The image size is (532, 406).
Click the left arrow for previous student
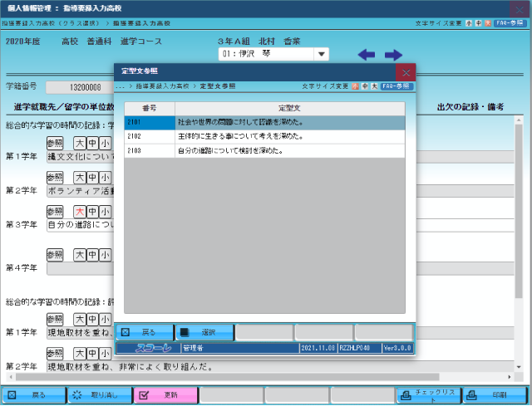366,55
